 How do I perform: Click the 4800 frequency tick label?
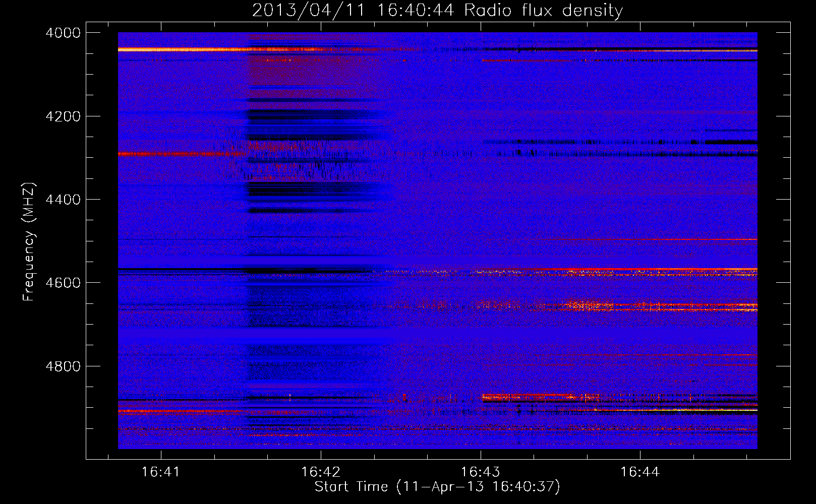[x=63, y=366]
